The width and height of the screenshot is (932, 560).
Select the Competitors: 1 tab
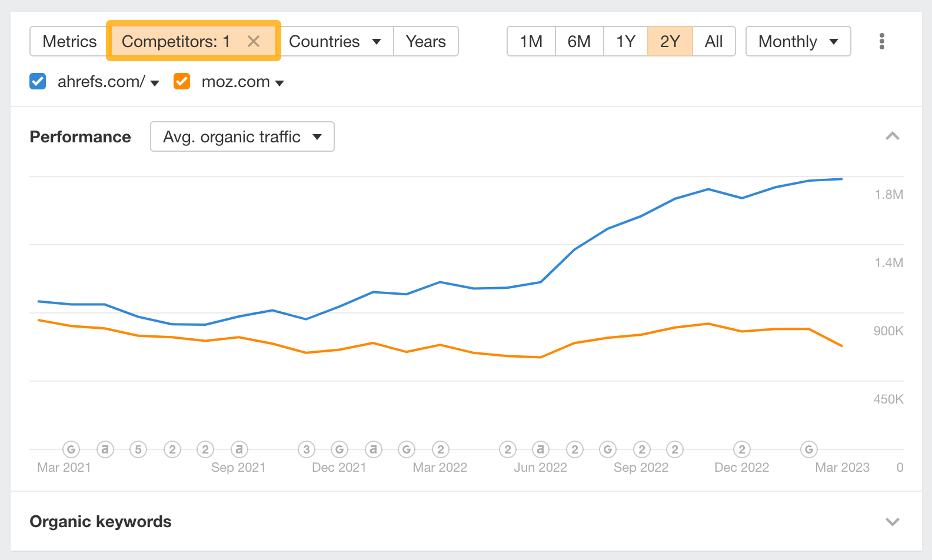click(x=192, y=41)
